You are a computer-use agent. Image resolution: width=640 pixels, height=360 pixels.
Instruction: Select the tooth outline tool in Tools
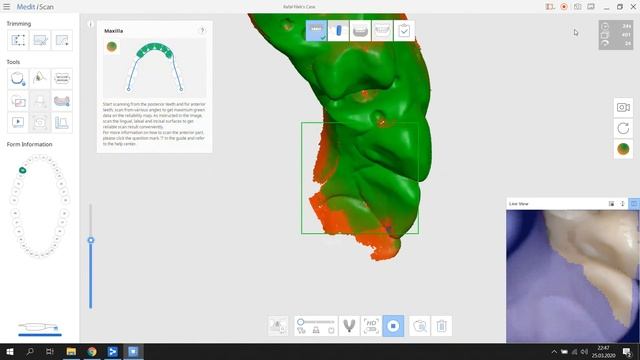tap(18, 78)
